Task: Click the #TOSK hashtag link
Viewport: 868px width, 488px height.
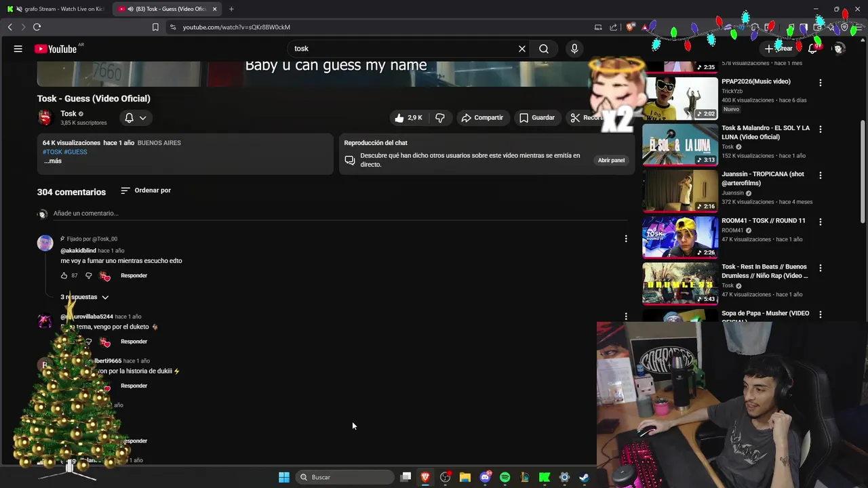Action: 52,152
